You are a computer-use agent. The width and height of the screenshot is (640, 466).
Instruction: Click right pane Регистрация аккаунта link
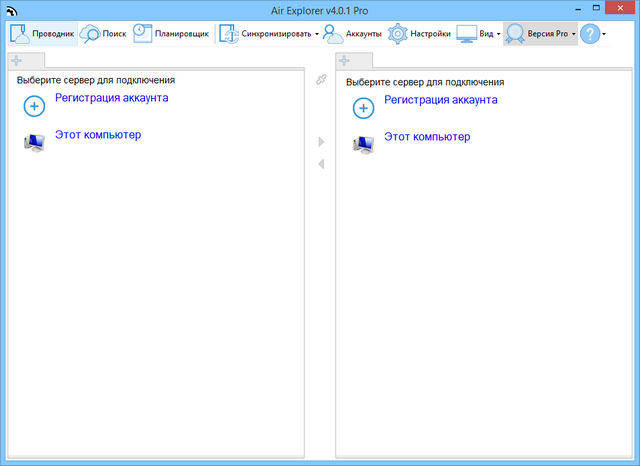[x=441, y=100]
